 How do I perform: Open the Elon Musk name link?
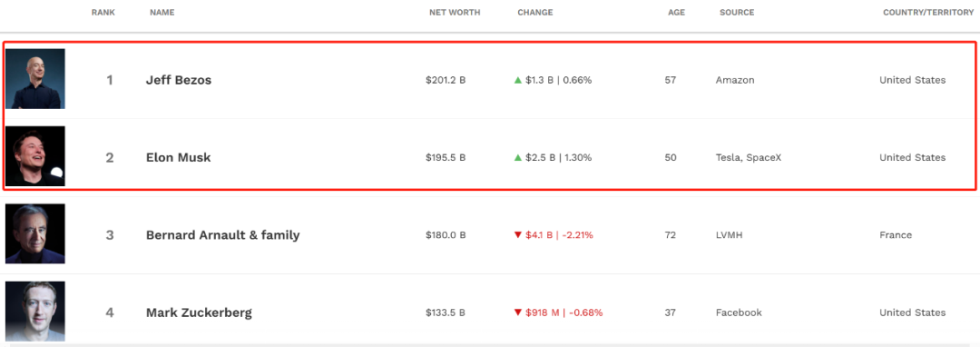(x=178, y=157)
